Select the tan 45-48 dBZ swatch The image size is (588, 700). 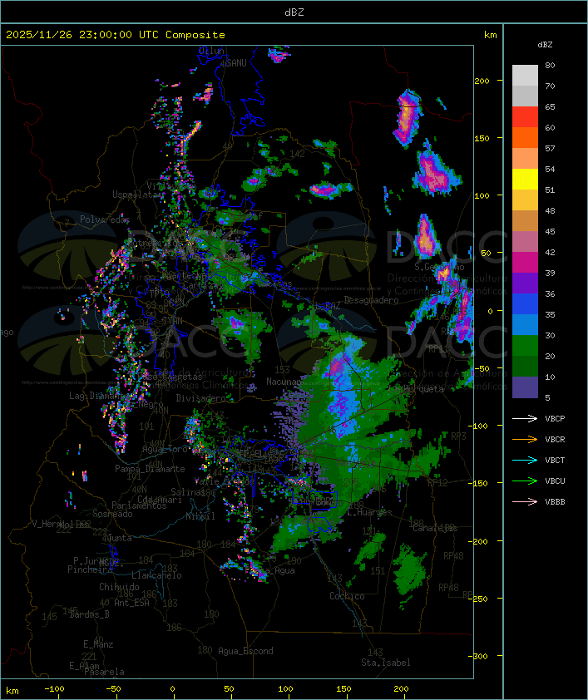point(525,220)
